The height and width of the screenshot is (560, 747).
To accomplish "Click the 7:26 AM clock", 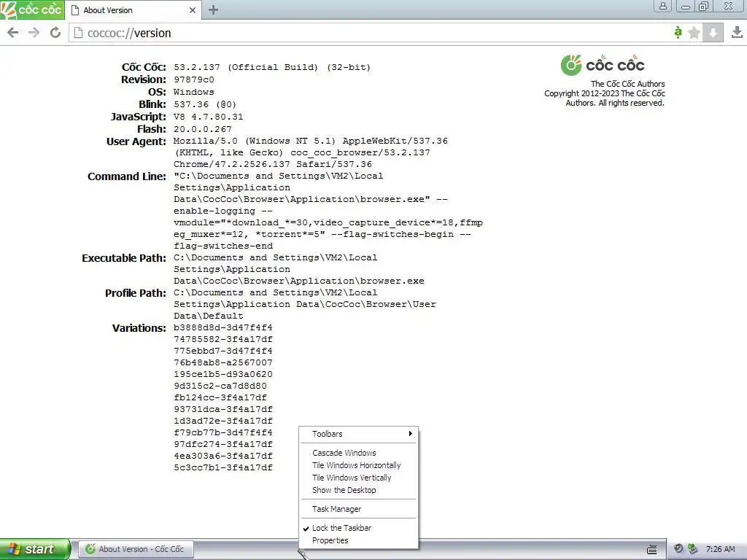I will (x=720, y=549).
